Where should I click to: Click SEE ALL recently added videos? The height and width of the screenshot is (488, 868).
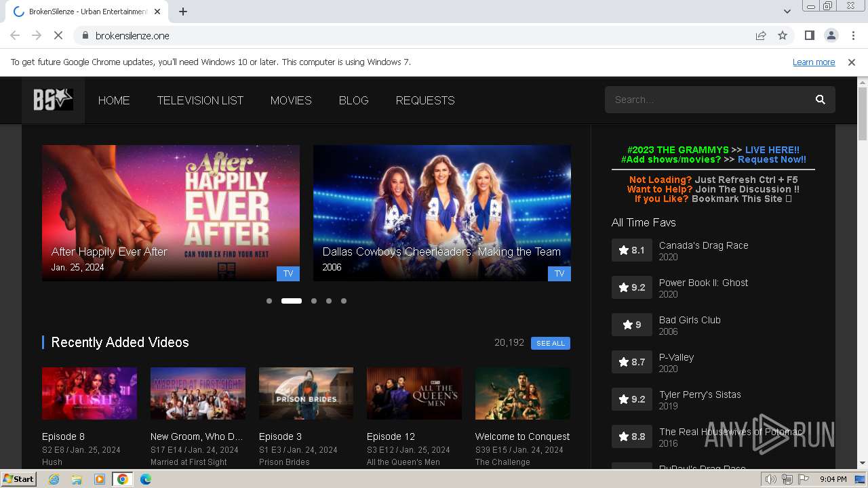point(551,343)
